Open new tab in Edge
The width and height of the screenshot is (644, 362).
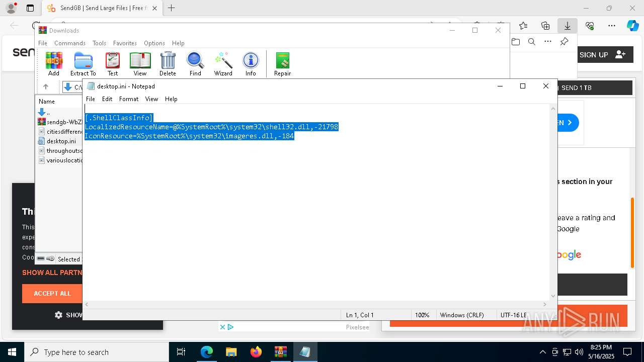point(172,8)
